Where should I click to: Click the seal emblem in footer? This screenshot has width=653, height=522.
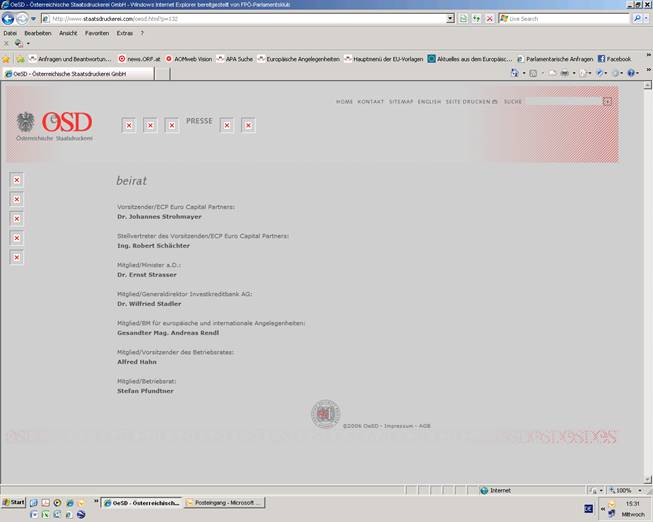click(x=325, y=413)
